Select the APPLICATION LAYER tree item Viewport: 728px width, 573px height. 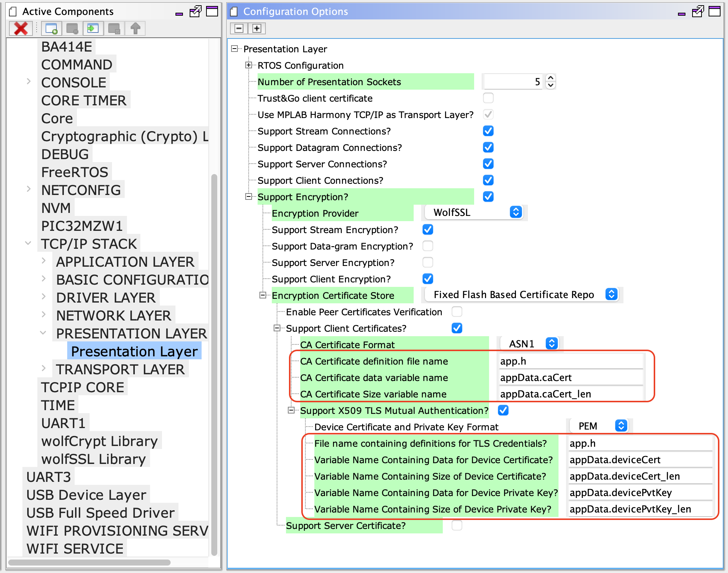(125, 262)
